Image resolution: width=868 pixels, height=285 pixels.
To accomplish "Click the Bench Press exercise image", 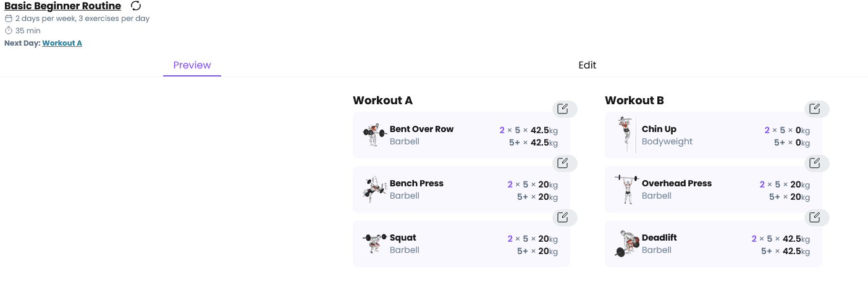I will pos(374,189).
